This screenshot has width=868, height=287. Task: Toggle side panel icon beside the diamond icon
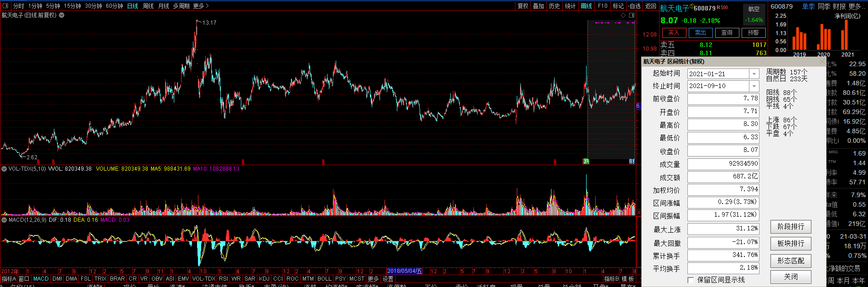pyautogui.click(x=632, y=15)
